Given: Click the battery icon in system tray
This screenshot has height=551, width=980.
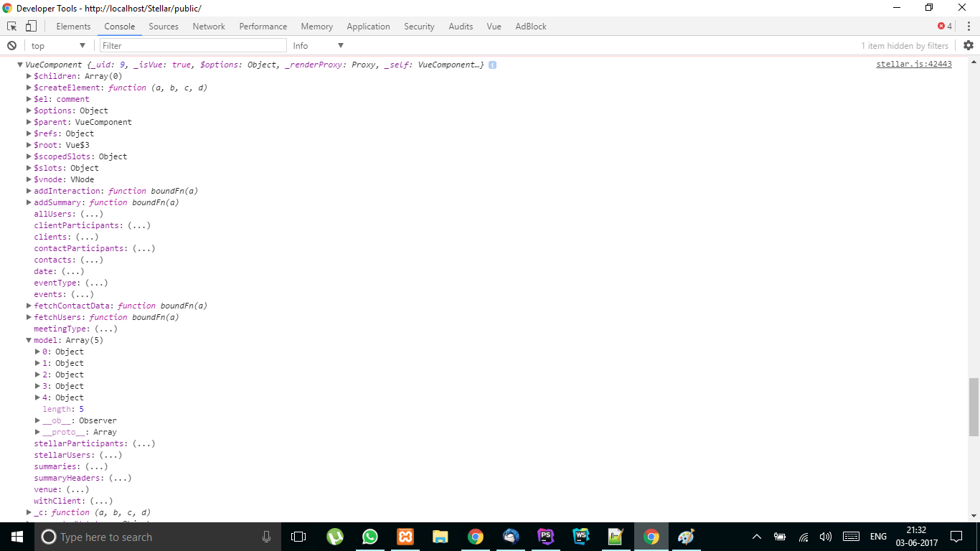Looking at the screenshot, I should (x=780, y=537).
